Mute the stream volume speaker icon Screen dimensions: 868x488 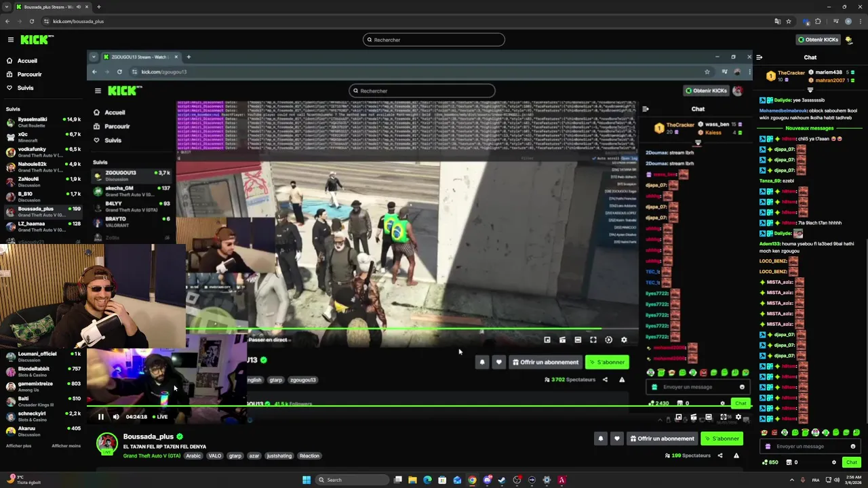pos(116,417)
